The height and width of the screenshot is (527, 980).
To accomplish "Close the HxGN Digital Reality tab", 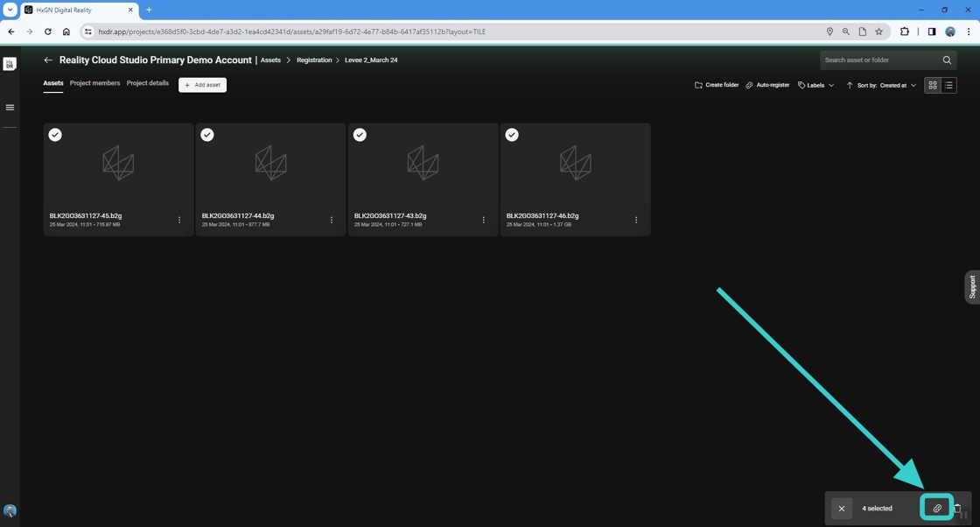I will [x=130, y=10].
